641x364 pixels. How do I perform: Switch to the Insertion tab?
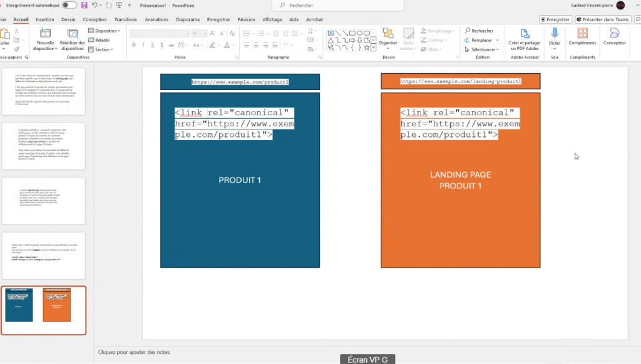[x=45, y=19]
